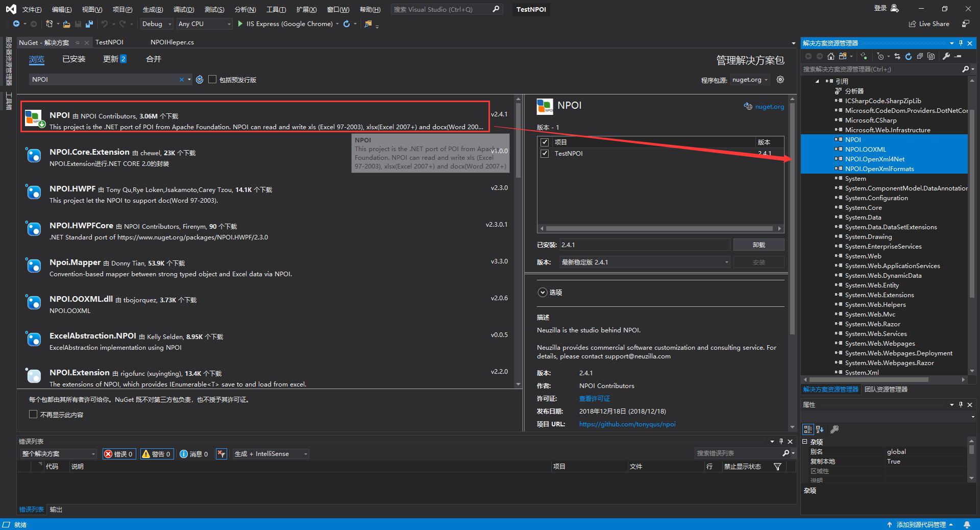980x530 pixels.
Task: Open the Debug configuration dropdown
Action: pos(157,24)
